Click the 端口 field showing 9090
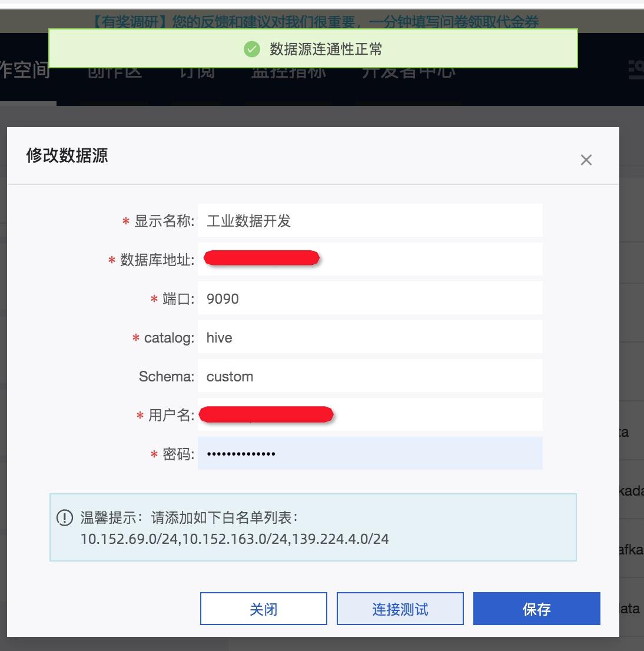The image size is (644, 651). pos(370,298)
